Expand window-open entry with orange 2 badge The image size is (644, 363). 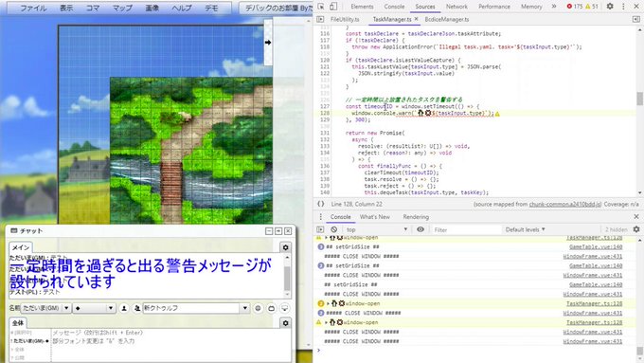(328, 304)
